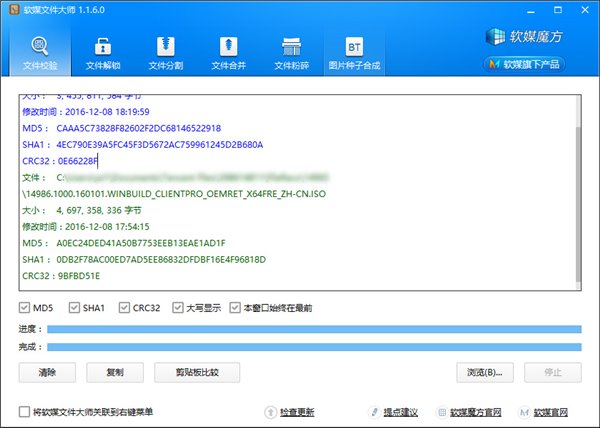
Task: Open the 图片种子合成 BT tab
Action: [x=354, y=53]
